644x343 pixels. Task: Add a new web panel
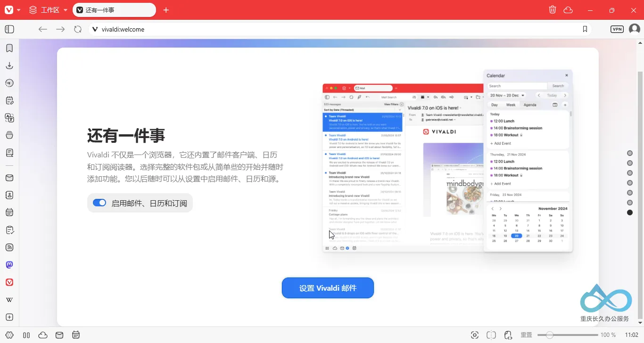click(x=9, y=317)
